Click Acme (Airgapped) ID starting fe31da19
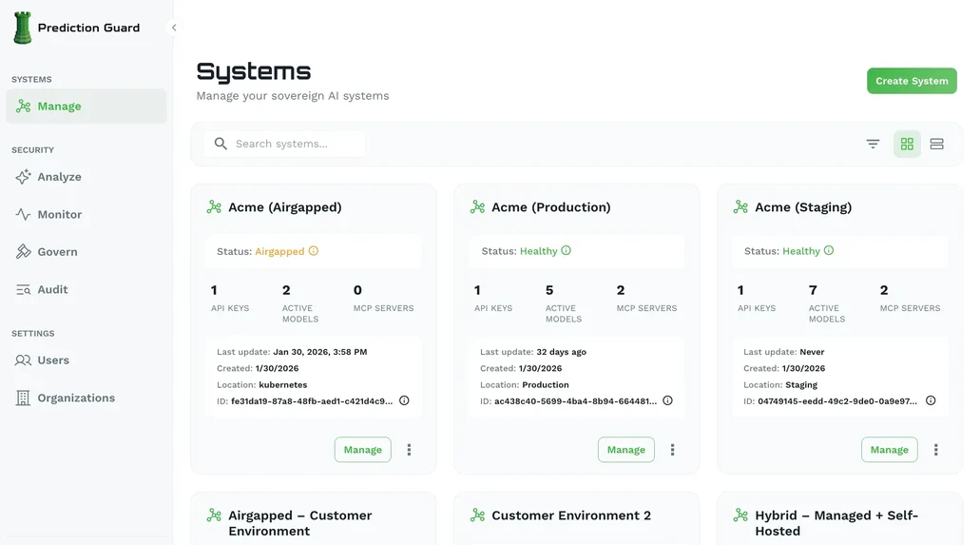Image resolution: width=980 pixels, height=545 pixels. click(312, 401)
